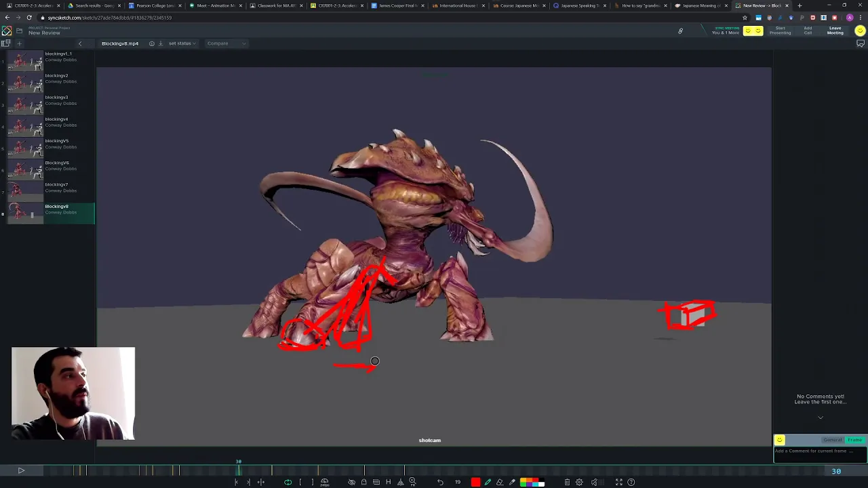
Task: Switch to the Pearson College London tab
Action: (155, 5)
